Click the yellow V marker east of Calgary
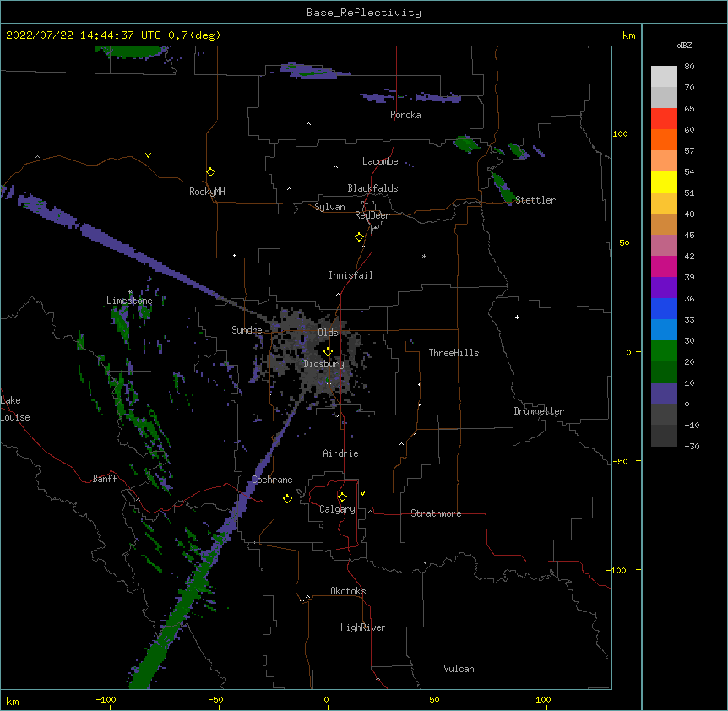Viewport: 728px width, 711px height. [362, 493]
